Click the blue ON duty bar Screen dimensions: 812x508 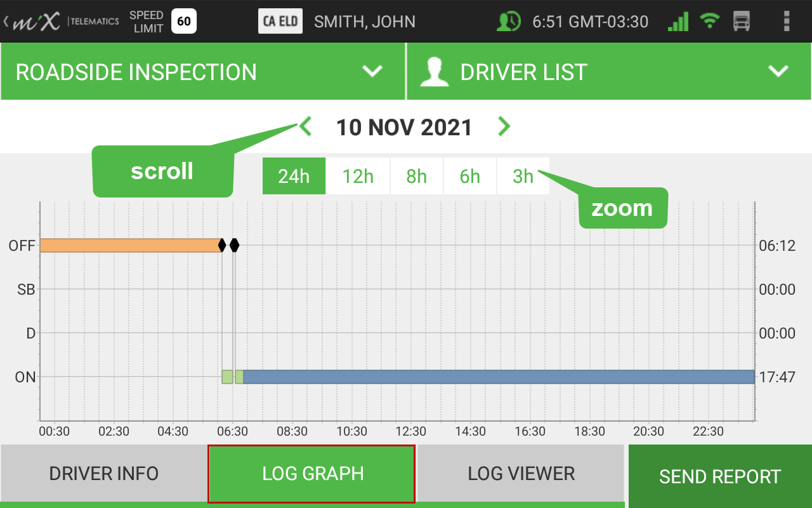pos(499,377)
